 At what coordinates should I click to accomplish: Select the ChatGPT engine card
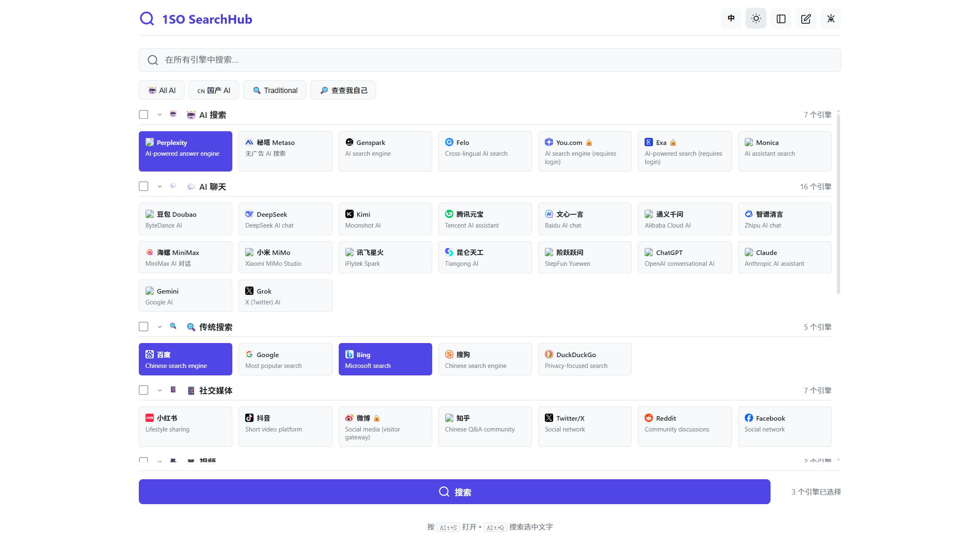coord(685,257)
